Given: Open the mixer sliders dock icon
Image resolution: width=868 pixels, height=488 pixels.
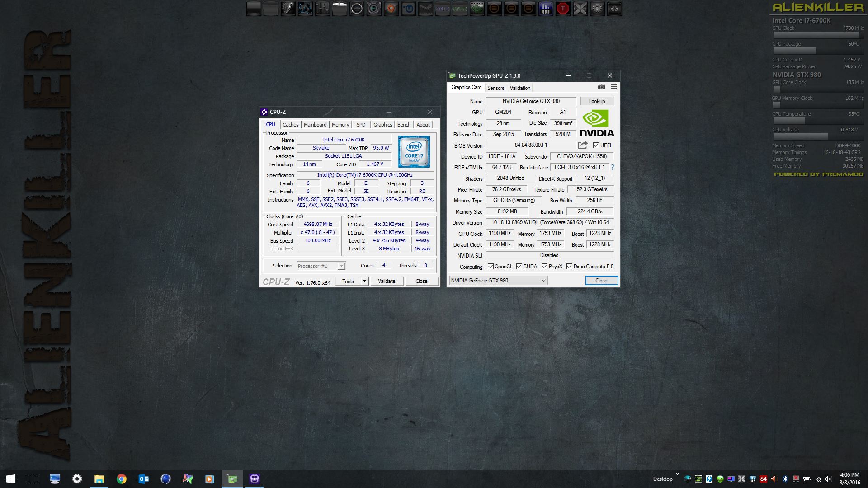Looking at the screenshot, I should pyautogui.click(x=322, y=9).
